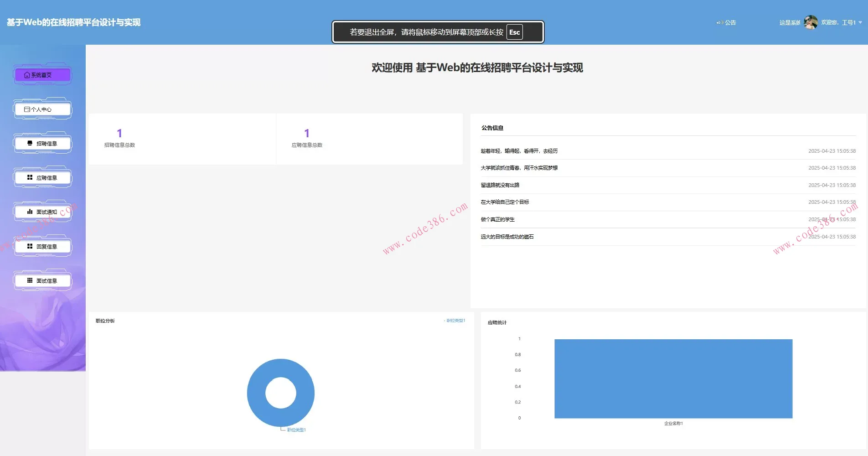Click the timestamp on the 趁着年轻 announcement row
Viewport: 868px width, 456px height.
coord(832,151)
